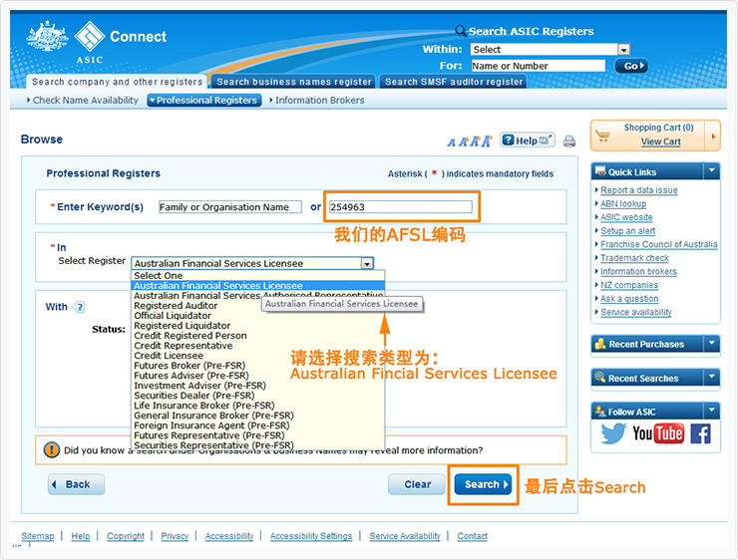The height and width of the screenshot is (560, 738).
Task: Click the With help question mark icon
Action: 79,307
